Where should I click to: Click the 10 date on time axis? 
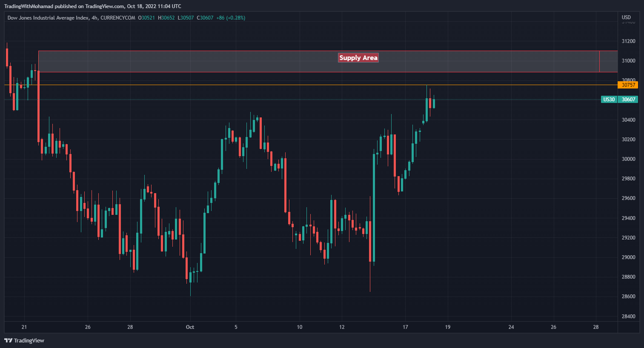[299, 327]
